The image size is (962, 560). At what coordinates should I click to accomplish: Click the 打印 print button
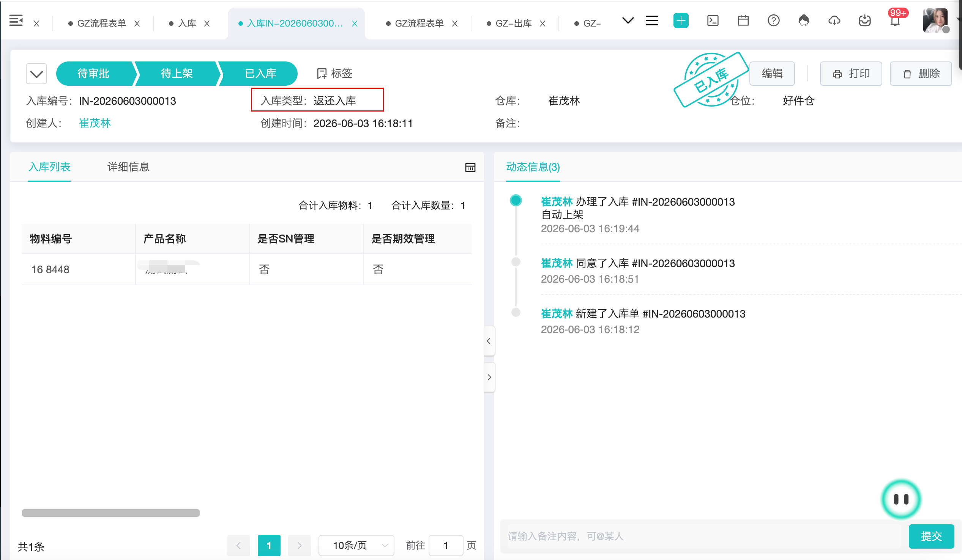[851, 74]
